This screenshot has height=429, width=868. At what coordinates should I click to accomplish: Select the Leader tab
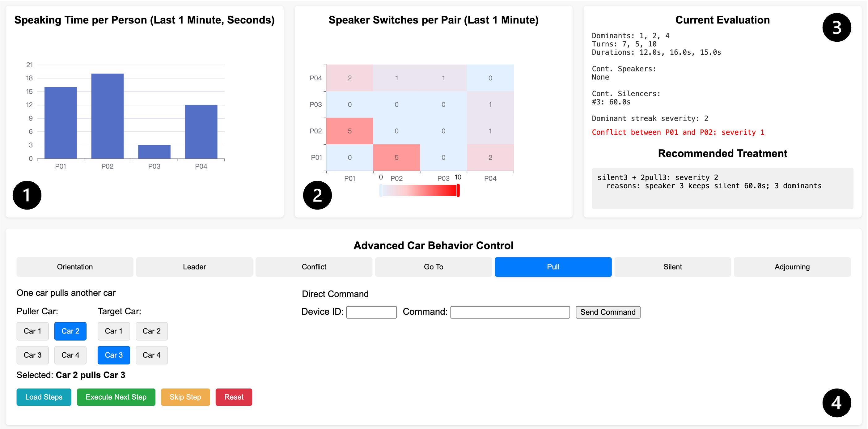[x=194, y=266]
